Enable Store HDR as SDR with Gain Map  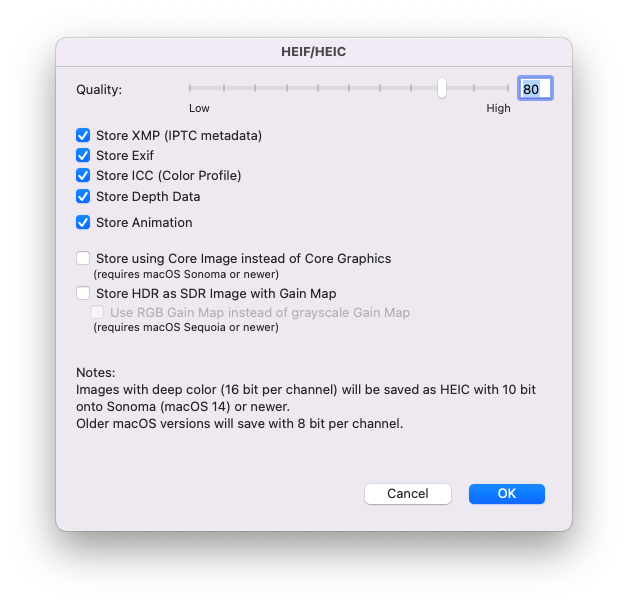(x=83, y=293)
